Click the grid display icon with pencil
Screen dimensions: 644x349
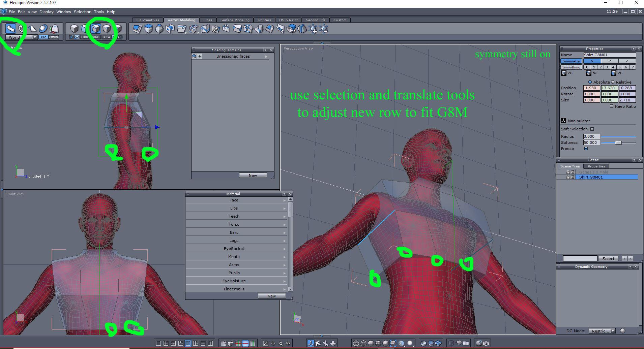(223, 343)
